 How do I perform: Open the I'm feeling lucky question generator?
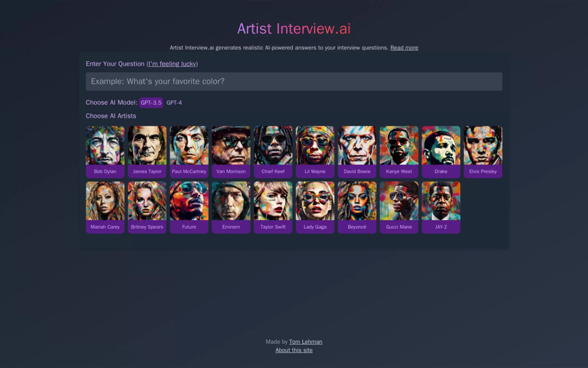pos(172,64)
